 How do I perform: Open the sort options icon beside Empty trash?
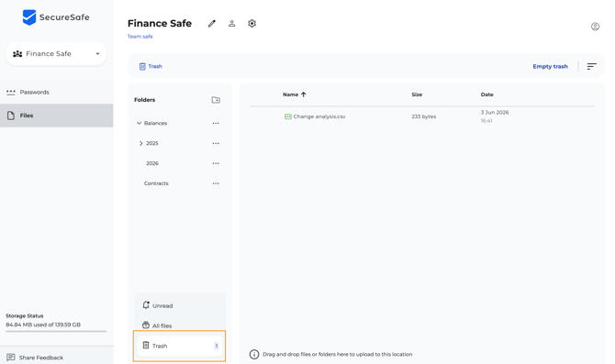[x=591, y=66]
